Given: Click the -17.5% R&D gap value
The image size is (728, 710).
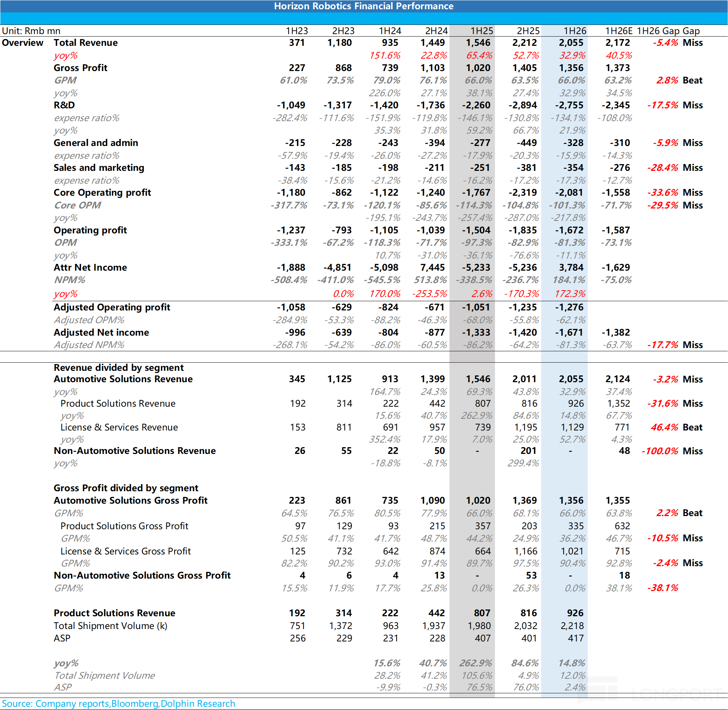Looking at the screenshot, I should (x=663, y=105).
